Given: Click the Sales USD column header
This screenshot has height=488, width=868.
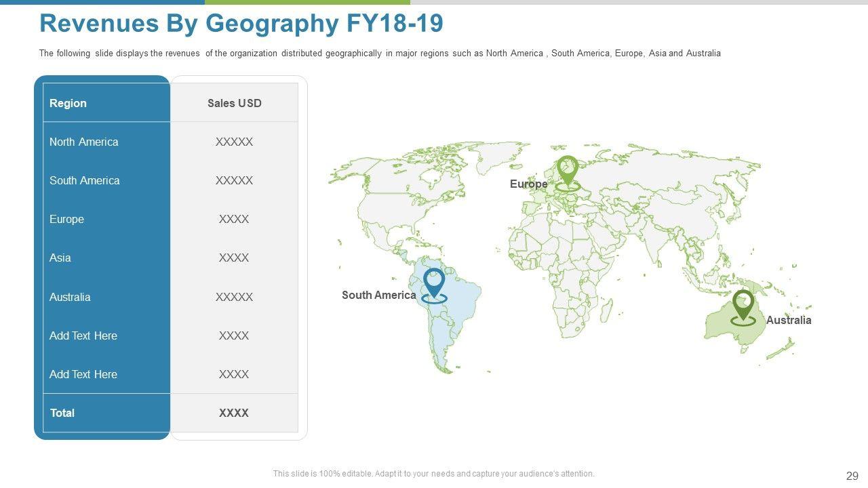Looking at the screenshot, I should click(234, 103).
